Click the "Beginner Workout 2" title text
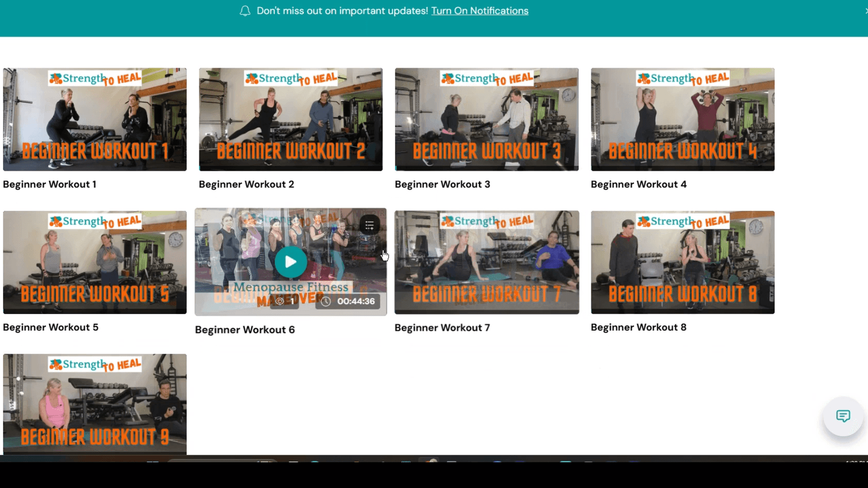Viewport: 868px width, 488px height. coord(247,184)
